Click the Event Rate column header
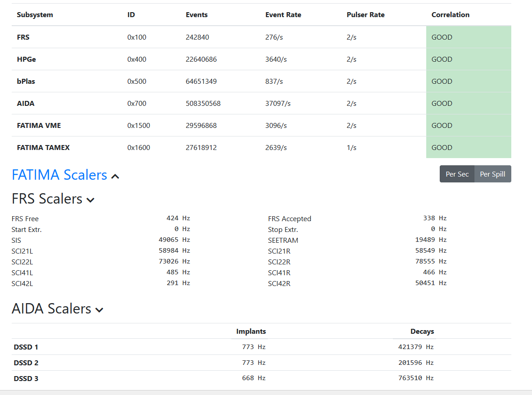 click(x=283, y=14)
